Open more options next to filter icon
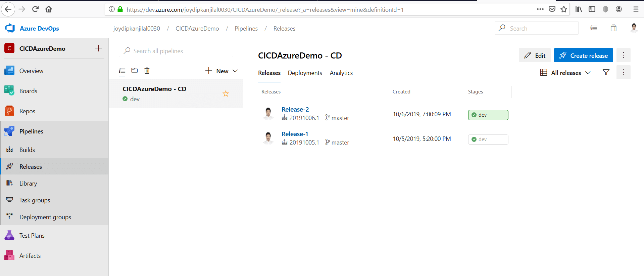 (624, 72)
